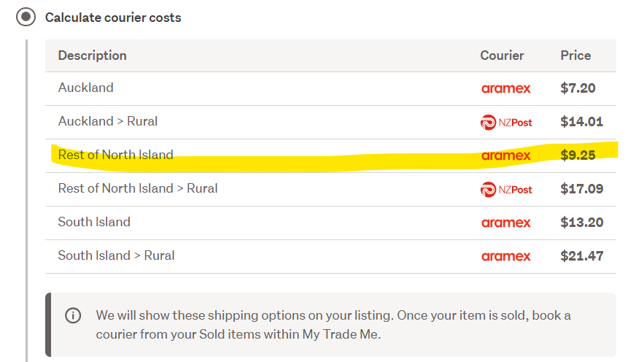
Task: Click the info icon in the notice box
Action: coord(73,315)
